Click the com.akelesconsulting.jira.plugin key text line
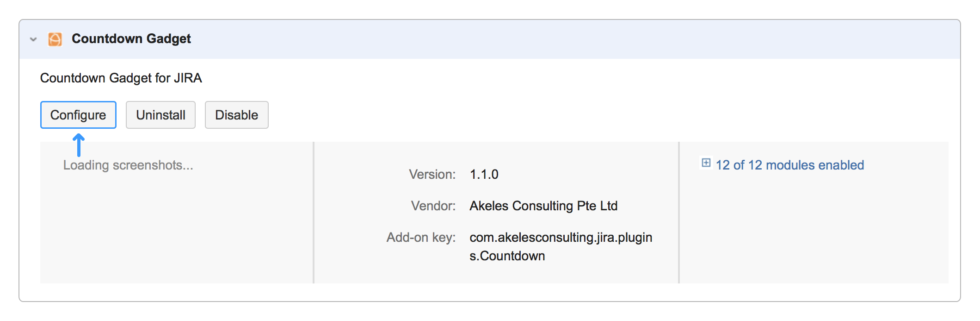 (x=561, y=238)
